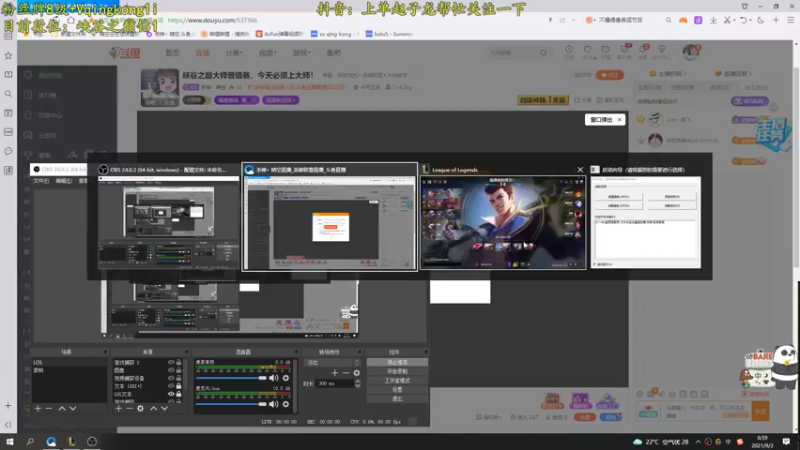Move scene down in OBS scenes list

pos(72,408)
